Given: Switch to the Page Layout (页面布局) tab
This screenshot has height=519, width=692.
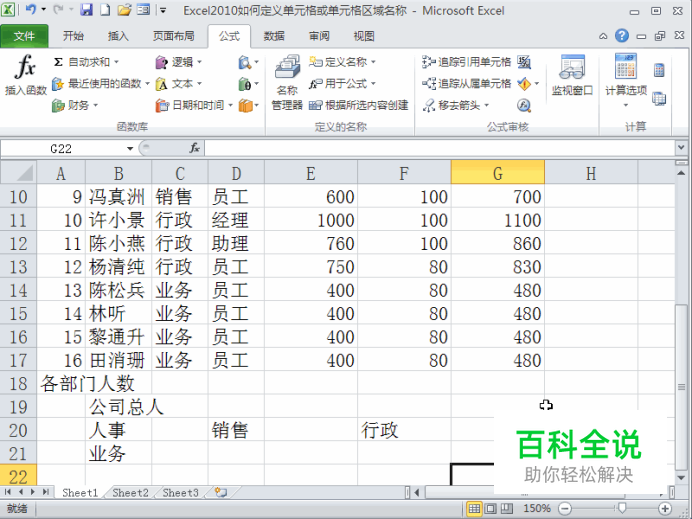Looking at the screenshot, I should coord(173,36).
